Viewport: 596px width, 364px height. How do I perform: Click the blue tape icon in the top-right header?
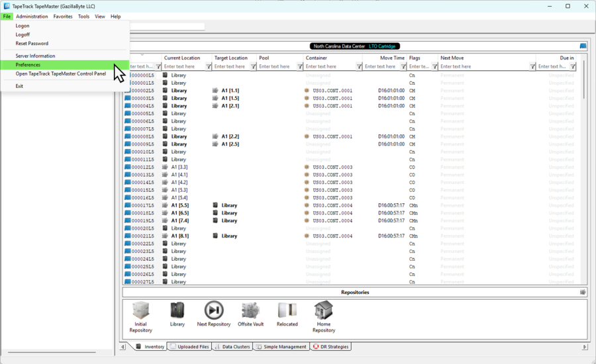click(583, 46)
